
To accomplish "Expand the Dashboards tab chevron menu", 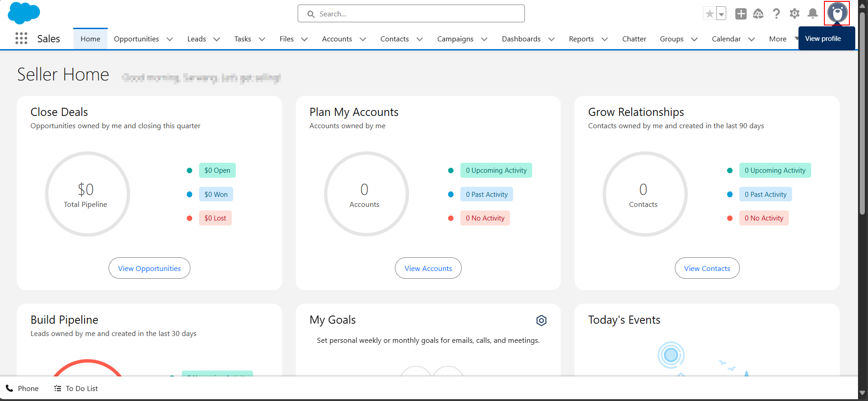I will [x=551, y=39].
